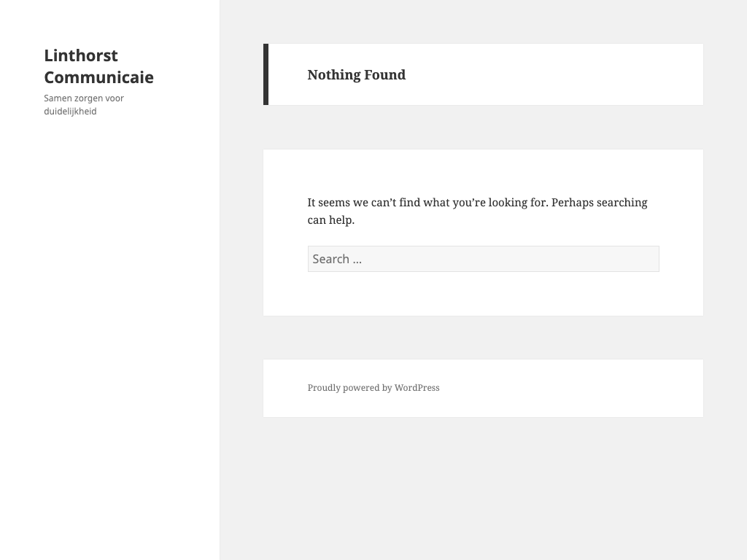Open the Linthorst Communicaie site title link

[x=98, y=66]
